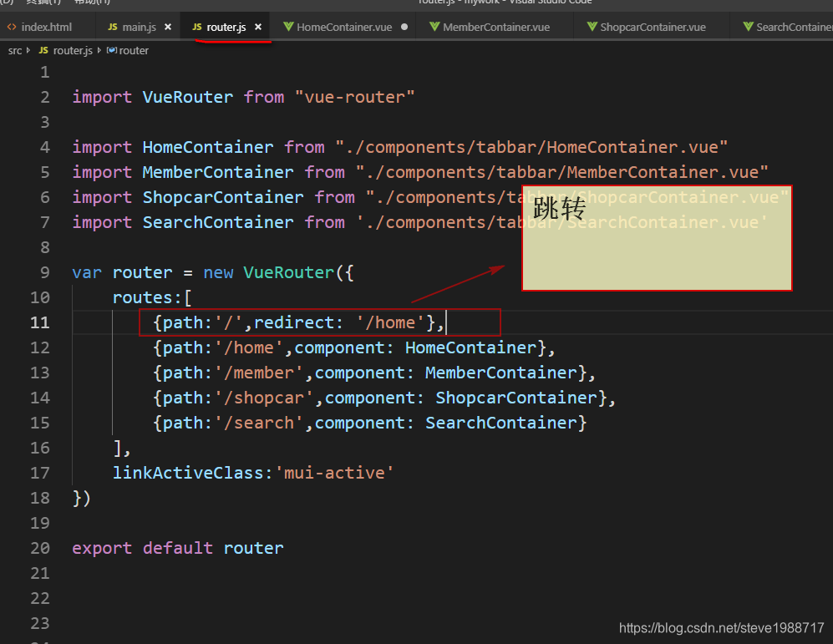Click the routes: property on line 10
The height and width of the screenshot is (644, 833).
(x=146, y=297)
